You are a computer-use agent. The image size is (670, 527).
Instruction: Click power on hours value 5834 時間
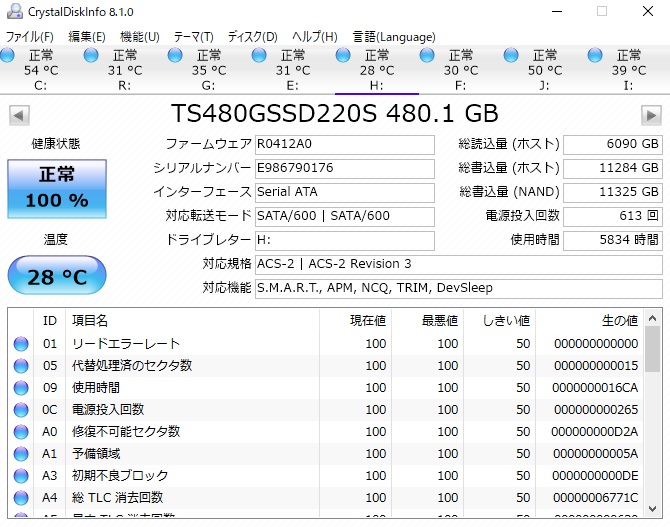pyautogui.click(x=613, y=240)
